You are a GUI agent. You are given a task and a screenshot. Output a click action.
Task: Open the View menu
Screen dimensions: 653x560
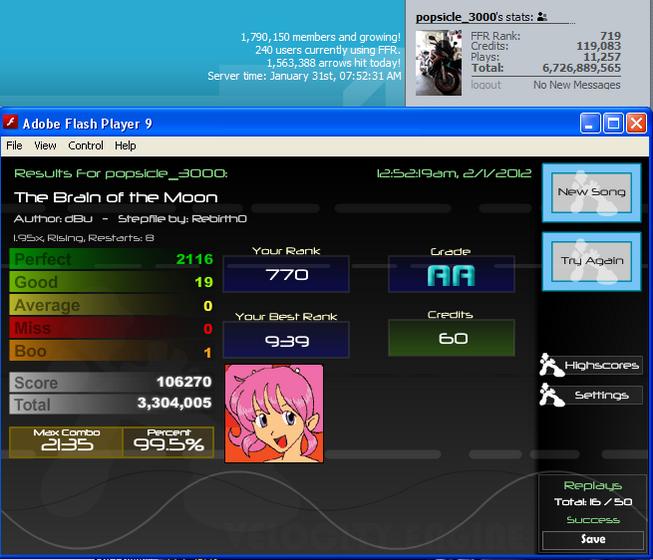(45, 145)
